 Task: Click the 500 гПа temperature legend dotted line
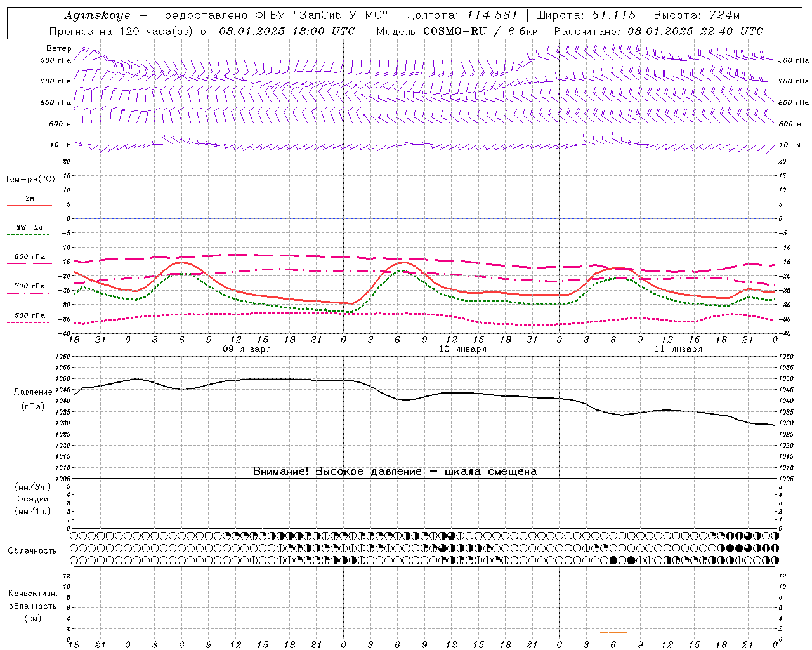click(x=29, y=322)
